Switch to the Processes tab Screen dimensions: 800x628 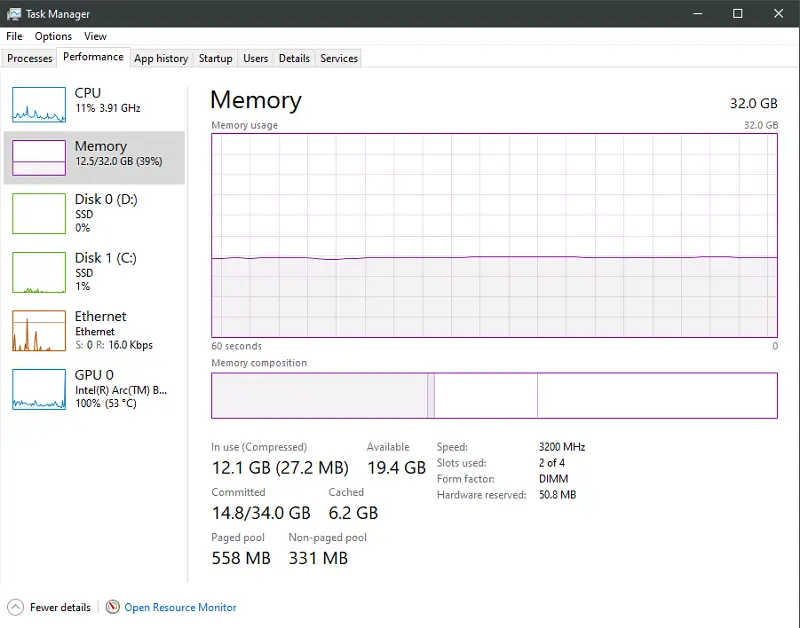coord(29,58)
